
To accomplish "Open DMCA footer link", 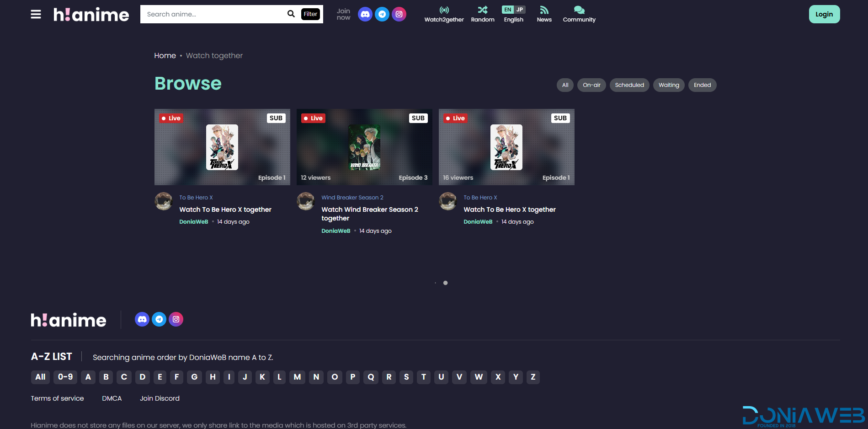I will [x=112, y=398].
